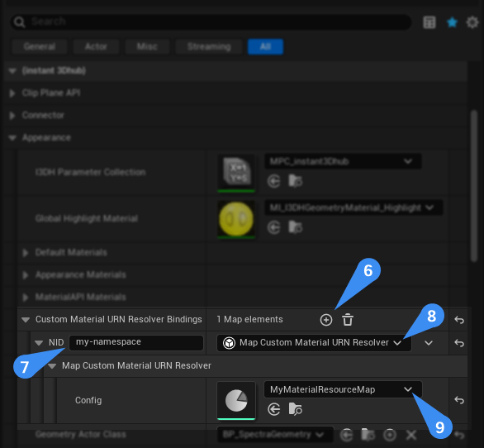Open the property matrix table icon
484x448 pixels.
point(429,22)
